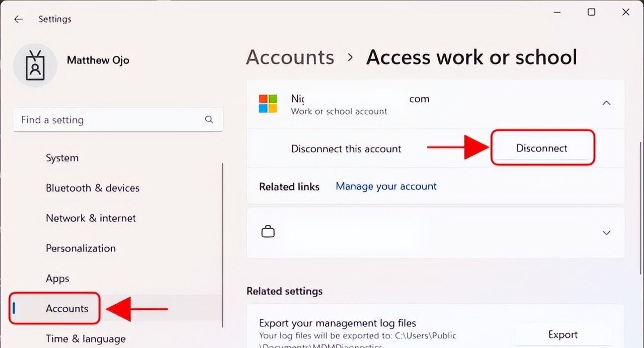Open Network & internet settings
Screen dimensions: 644x348
(x=91, y=218)
